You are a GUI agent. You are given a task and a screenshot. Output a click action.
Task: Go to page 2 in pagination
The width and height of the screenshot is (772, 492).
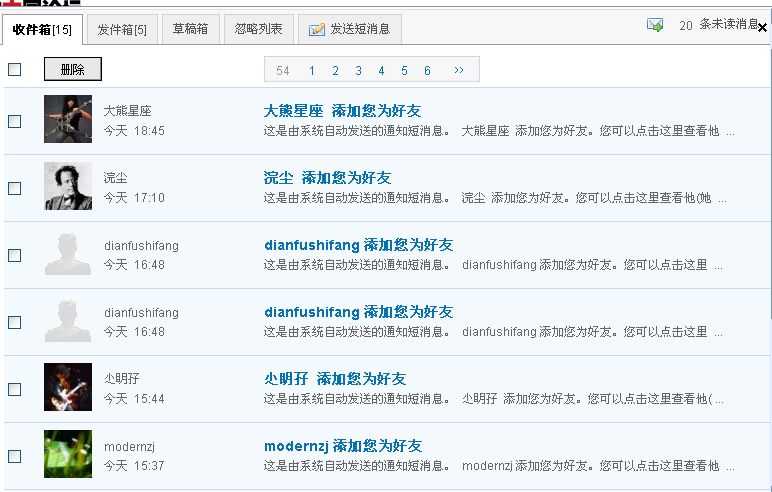tap(335, 71)
